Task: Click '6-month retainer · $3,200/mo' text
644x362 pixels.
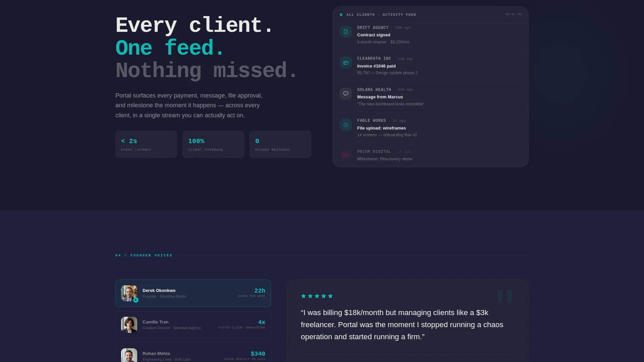Action: point(383,42)
